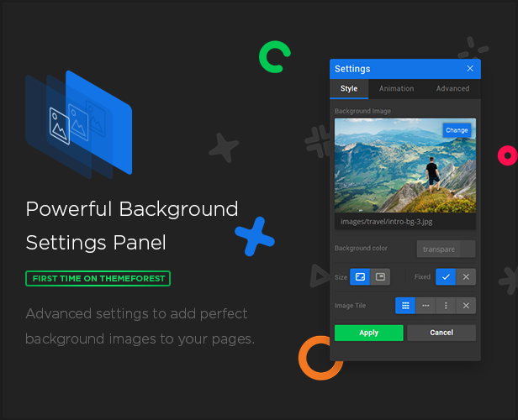This screenshot has height=420, width=518.
Task: Open the Animation tab
Action: [x=396, y=89]
